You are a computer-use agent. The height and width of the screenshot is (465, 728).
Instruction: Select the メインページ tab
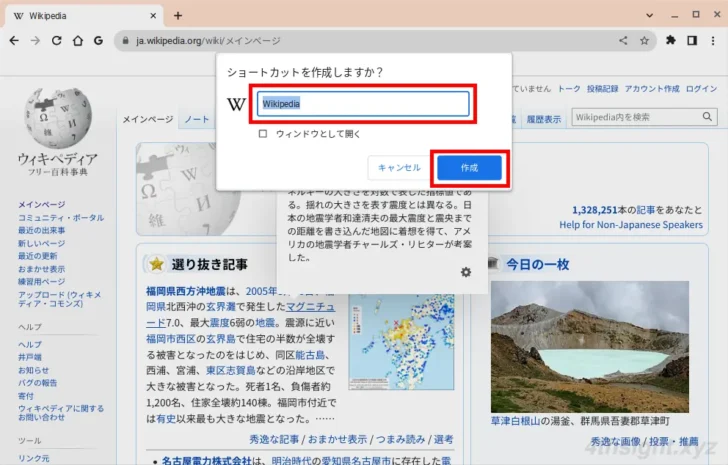[148, 119]
